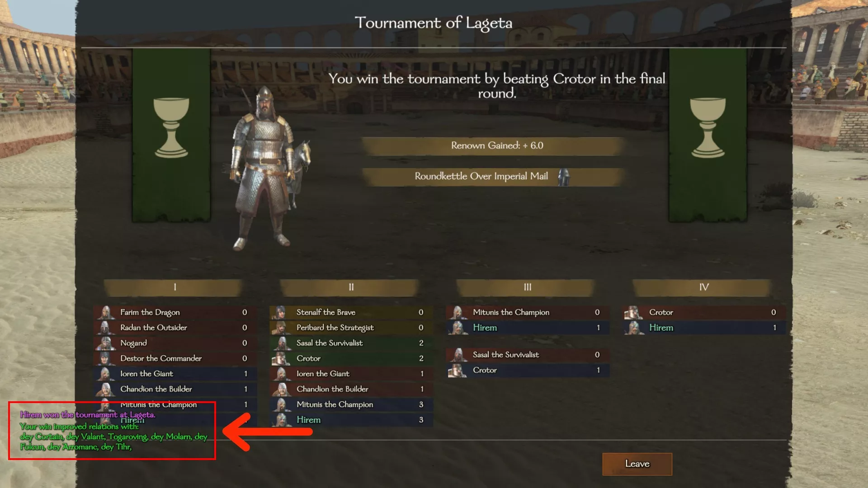The image size is (868, 488).
Task: Select Peribard the Strategist row in round II
Action: [351, 328]
